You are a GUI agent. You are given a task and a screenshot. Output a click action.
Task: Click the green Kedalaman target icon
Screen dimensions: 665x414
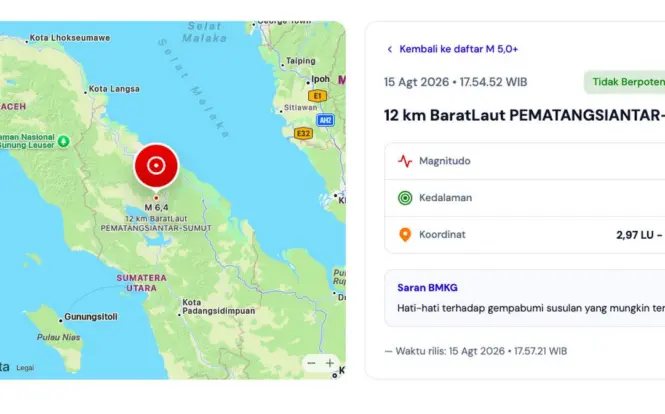tap(405, 198)
